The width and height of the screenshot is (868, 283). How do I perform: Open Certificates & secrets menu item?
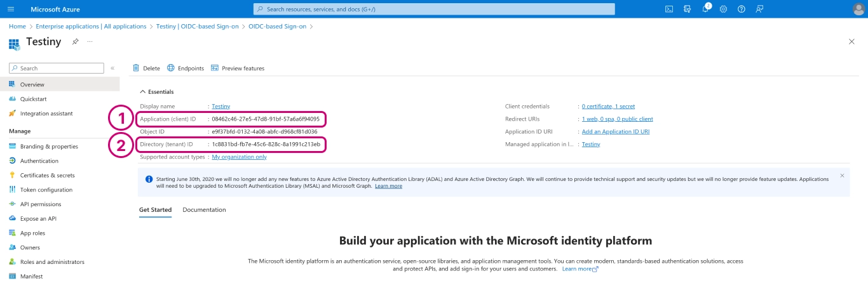coord(47,175)
